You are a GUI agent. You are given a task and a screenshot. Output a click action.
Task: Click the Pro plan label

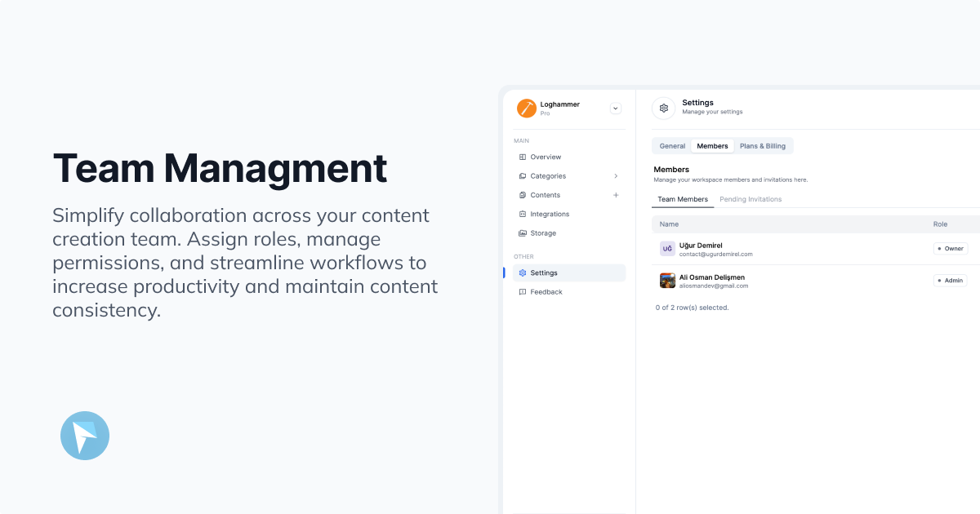click(546, 113)
